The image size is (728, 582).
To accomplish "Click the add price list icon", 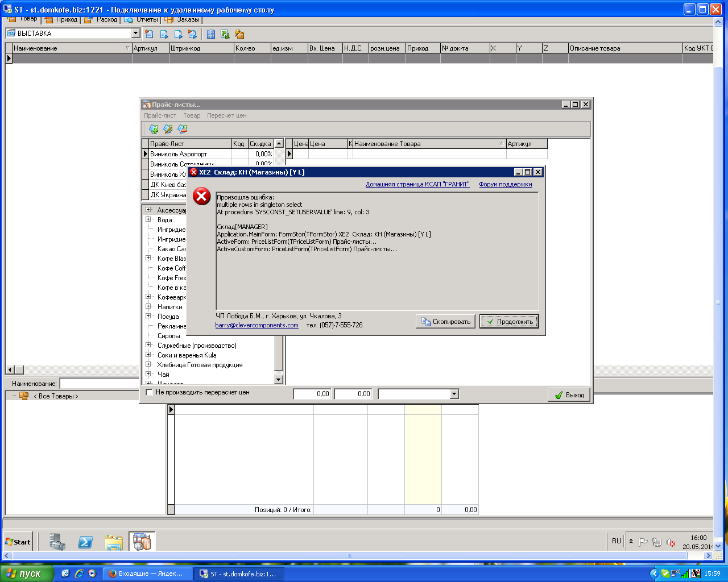I will coord(154,129).
